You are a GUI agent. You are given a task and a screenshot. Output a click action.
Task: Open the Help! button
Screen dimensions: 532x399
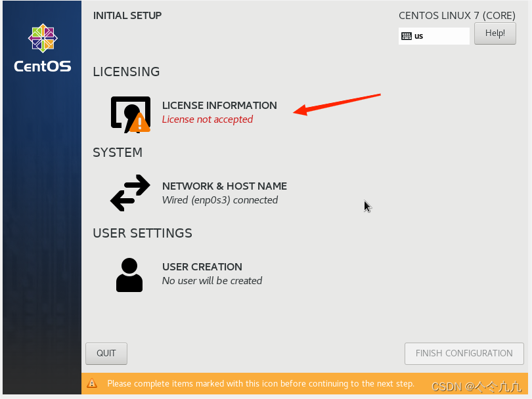pyautogui.click(x=495, y=33)
